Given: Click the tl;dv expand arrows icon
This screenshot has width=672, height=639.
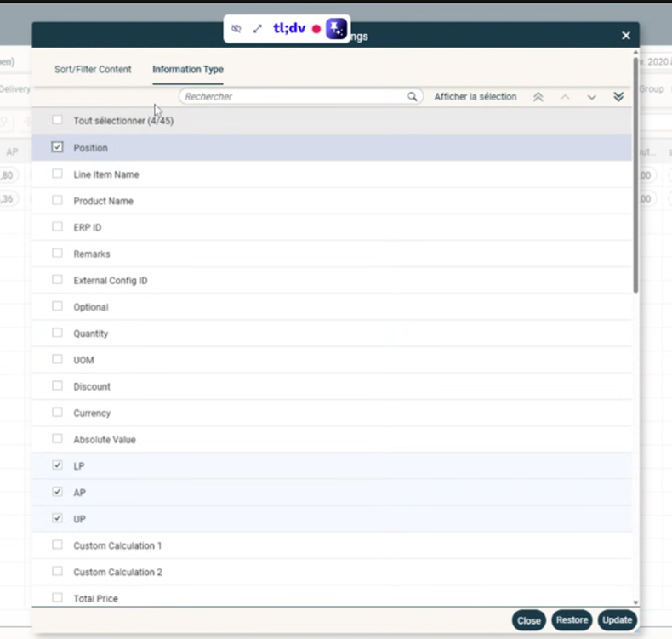Looking at the screenshot, I should pyautogui.click(x=258, y=28).
